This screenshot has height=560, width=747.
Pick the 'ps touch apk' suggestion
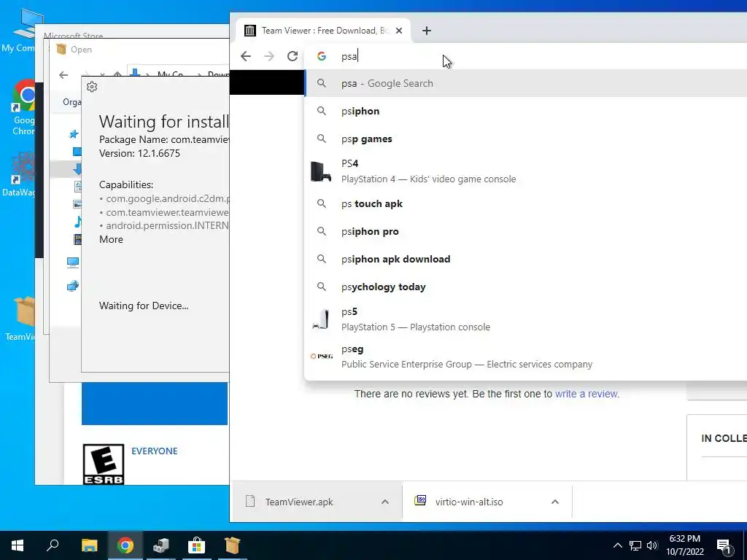tap(525, 203)
